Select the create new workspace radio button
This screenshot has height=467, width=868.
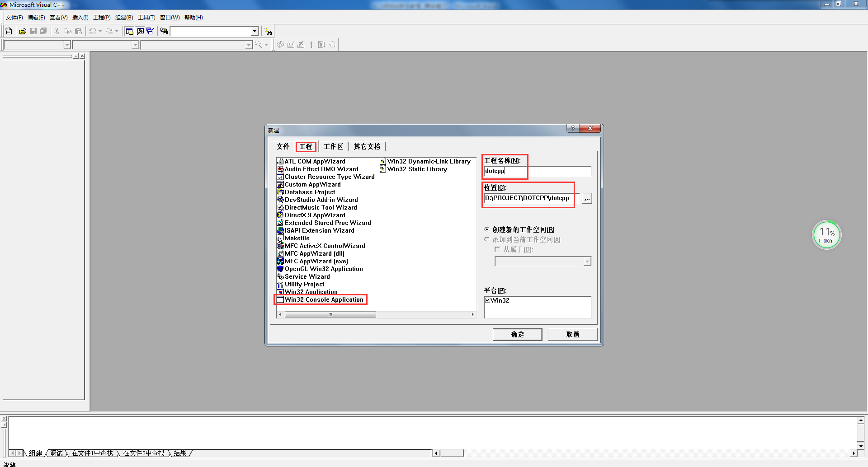tap(487, 229)
